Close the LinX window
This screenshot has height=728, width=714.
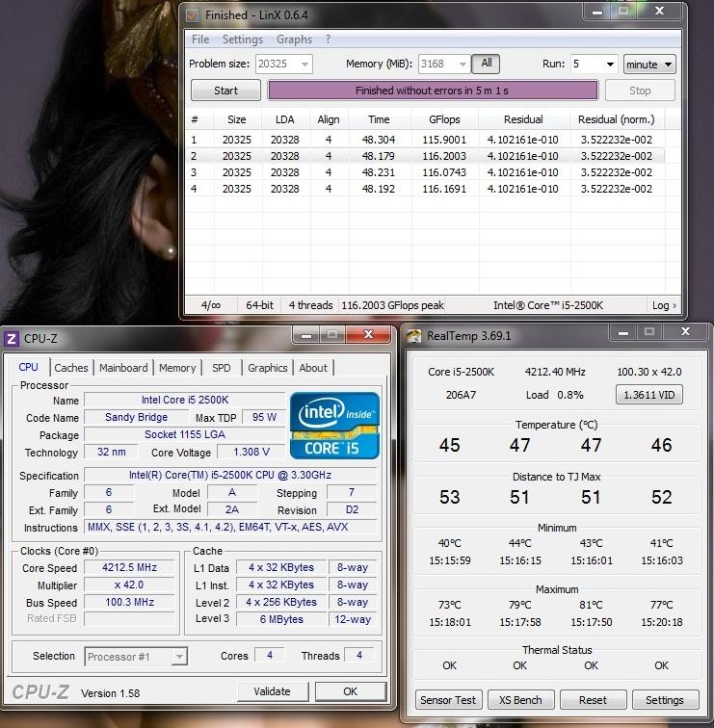(x=660, y=12)
